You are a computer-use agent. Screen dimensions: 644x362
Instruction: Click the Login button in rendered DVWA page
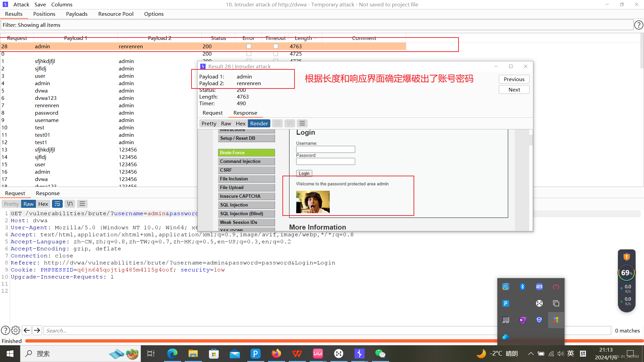point(304,173)
